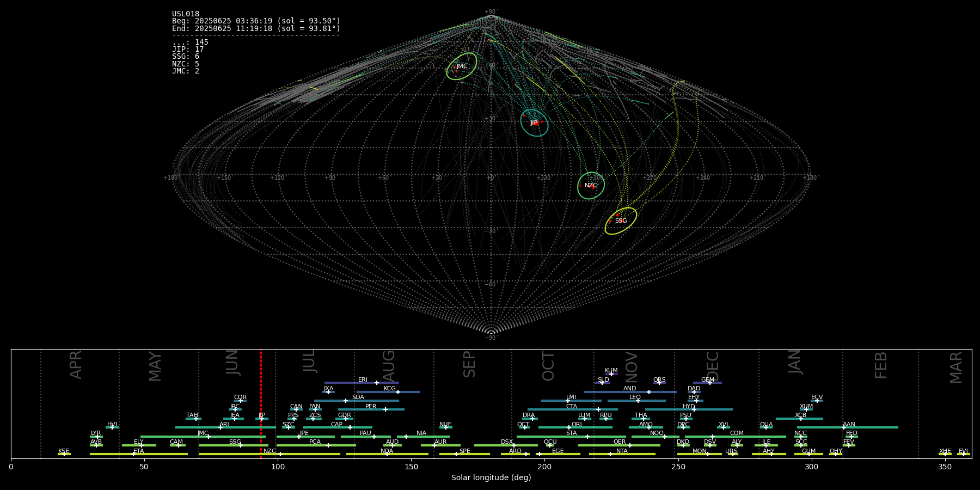Click the JUL month label
Image resolution: width=980 pixels, height=490 pixels.
[x=309, y=361]
